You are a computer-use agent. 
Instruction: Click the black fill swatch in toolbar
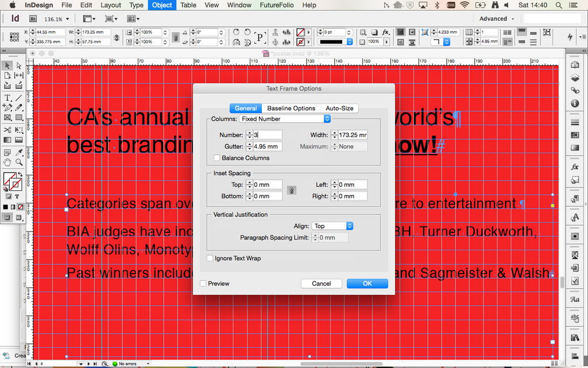[5, 207]
